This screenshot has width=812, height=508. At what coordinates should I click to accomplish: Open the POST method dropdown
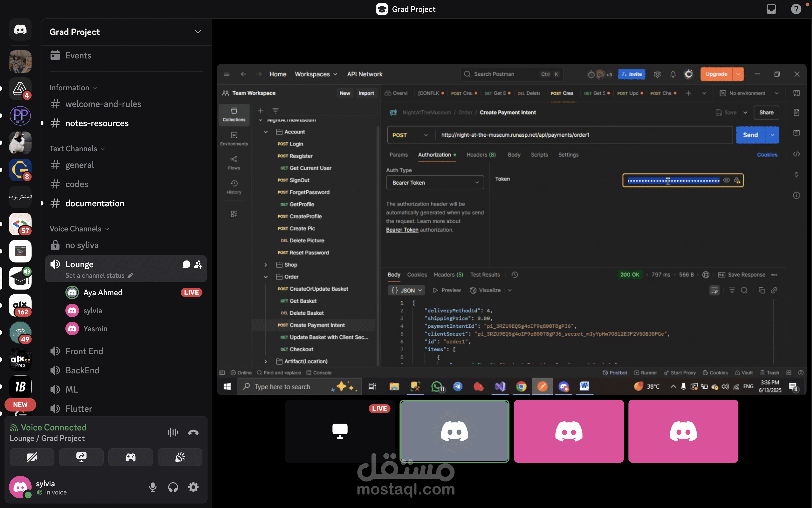[x=410, y=135]
